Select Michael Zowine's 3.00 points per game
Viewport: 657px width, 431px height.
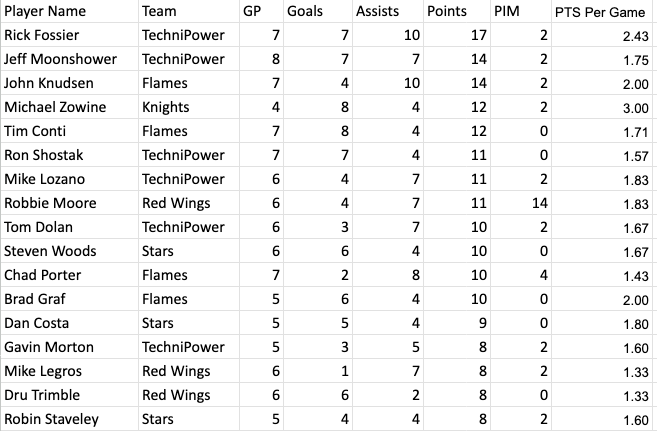point(603,107)
